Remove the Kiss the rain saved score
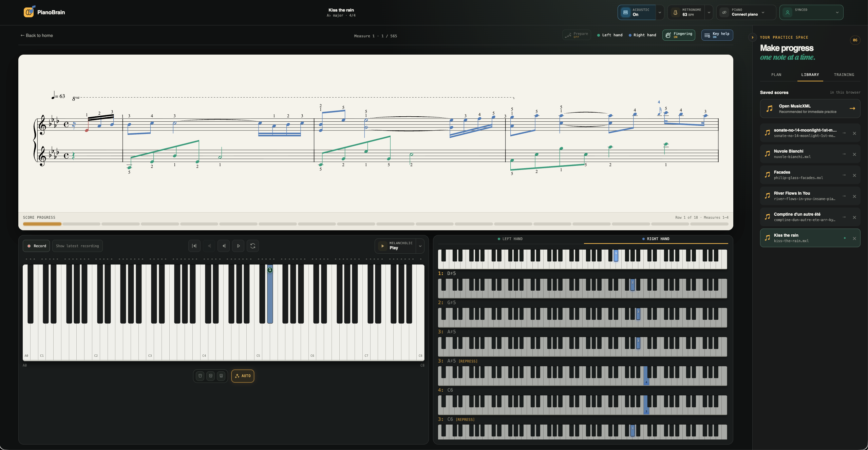 click(854, 238)
